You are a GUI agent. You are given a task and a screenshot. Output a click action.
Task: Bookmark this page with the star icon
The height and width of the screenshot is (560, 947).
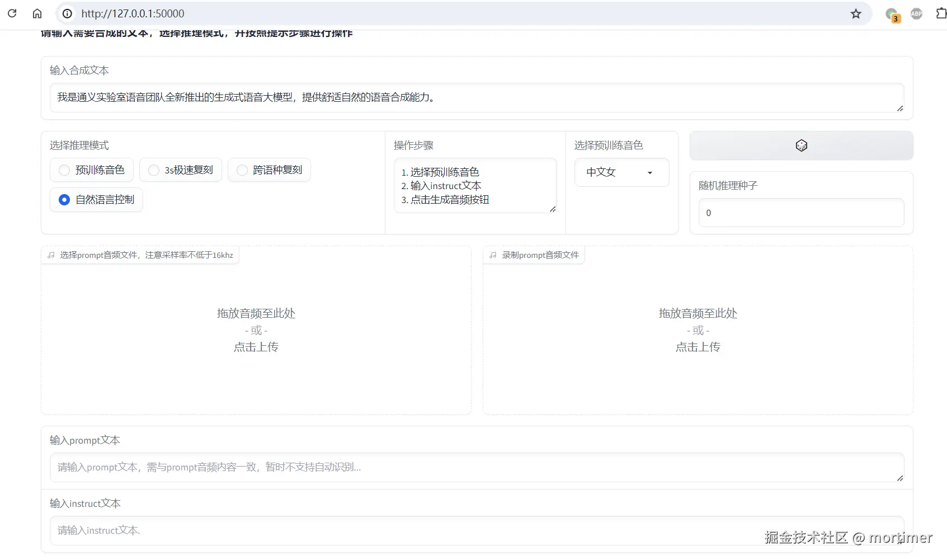point(856,13)
